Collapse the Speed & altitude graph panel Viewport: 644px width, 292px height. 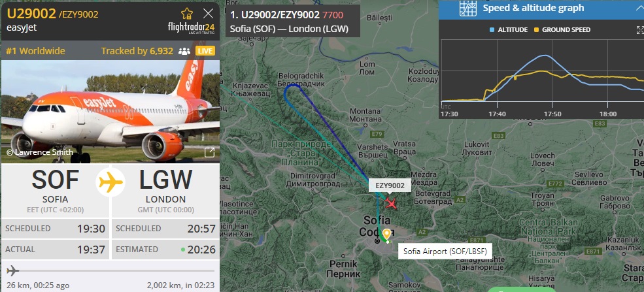point(639,7)
